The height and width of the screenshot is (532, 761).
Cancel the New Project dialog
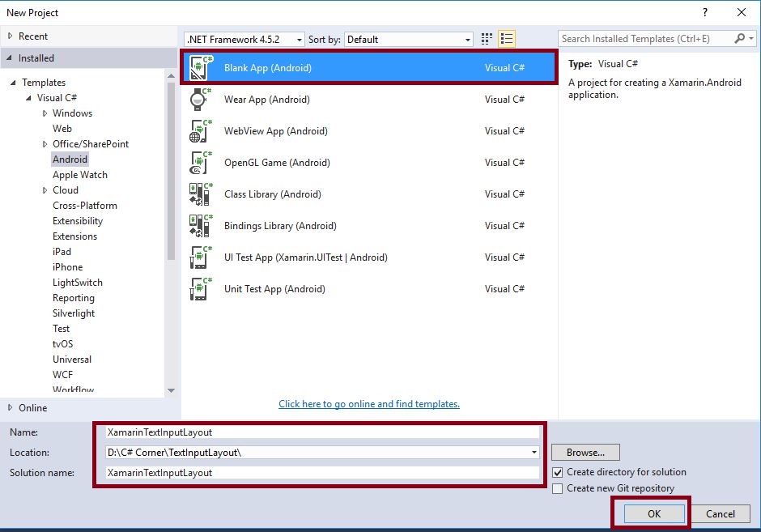[x=721, y=513]
